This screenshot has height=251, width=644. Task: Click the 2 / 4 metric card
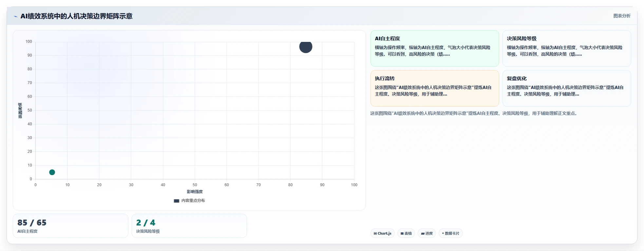pos(189,226)
